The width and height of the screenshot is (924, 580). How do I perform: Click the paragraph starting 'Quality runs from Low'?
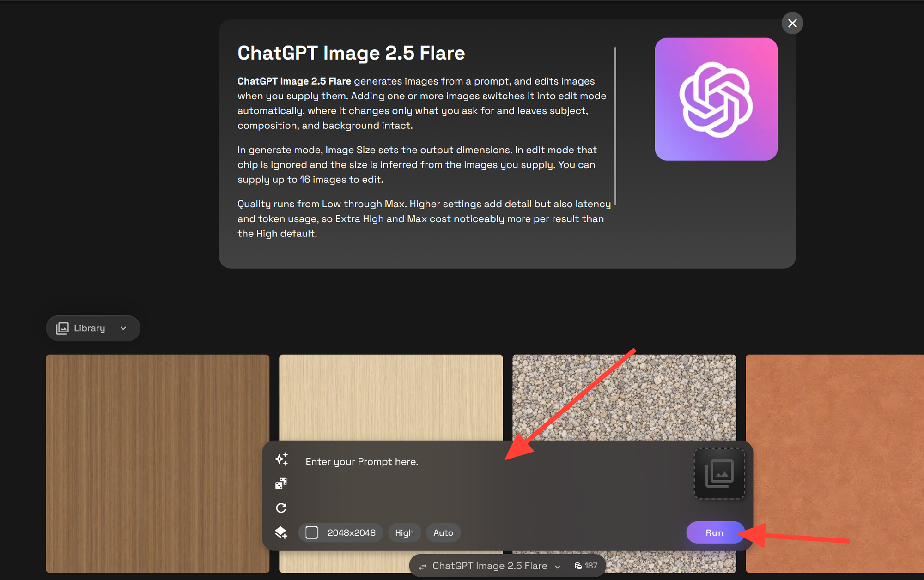pyautogui.click(x=424, y=219)
